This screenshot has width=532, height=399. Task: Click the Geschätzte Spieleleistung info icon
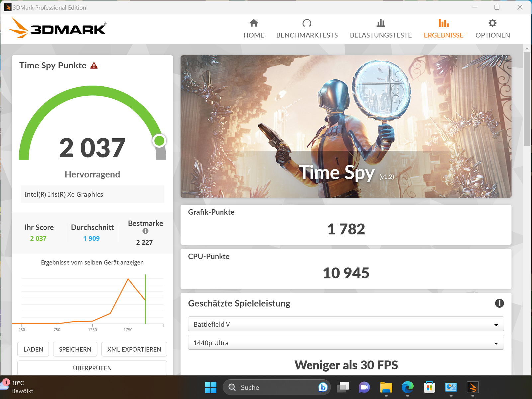(499, 303)
